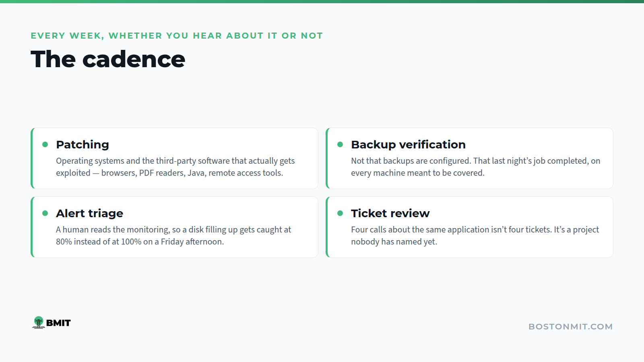The image size is (644, 362).
Task: Click the Alert triage heading
Action: tap(89, 213)
